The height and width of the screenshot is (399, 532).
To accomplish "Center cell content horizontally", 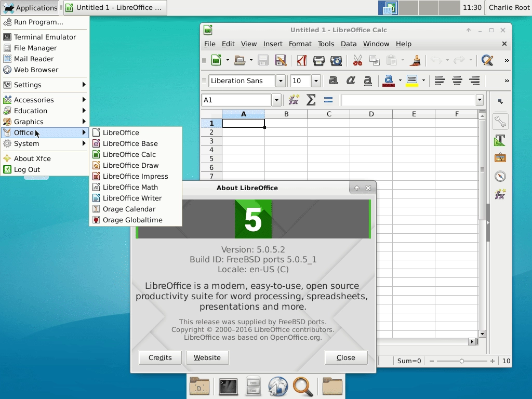I will coord(457,81).
